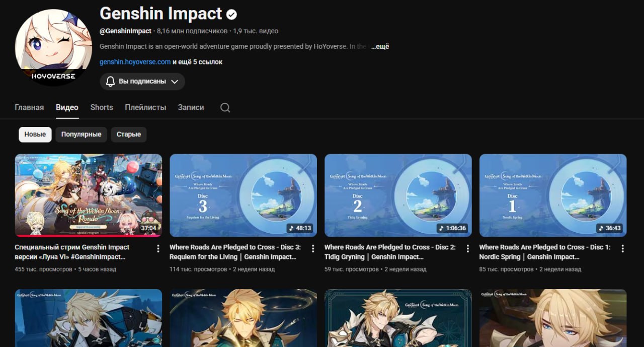Open three-dot menu for Луна VI stream video

coord(158,249)
